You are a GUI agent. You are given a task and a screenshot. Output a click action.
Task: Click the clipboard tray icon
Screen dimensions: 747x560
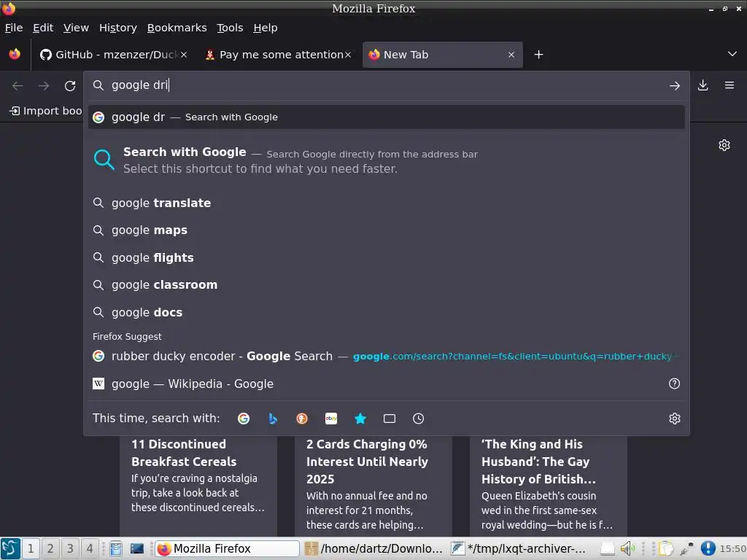(665, 548)
